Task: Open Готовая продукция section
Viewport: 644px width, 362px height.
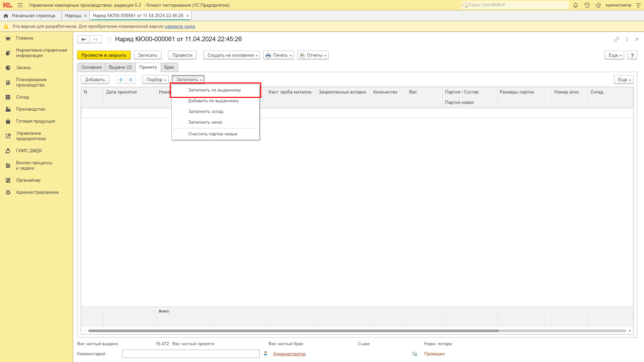Action: [x=36, y=121]
